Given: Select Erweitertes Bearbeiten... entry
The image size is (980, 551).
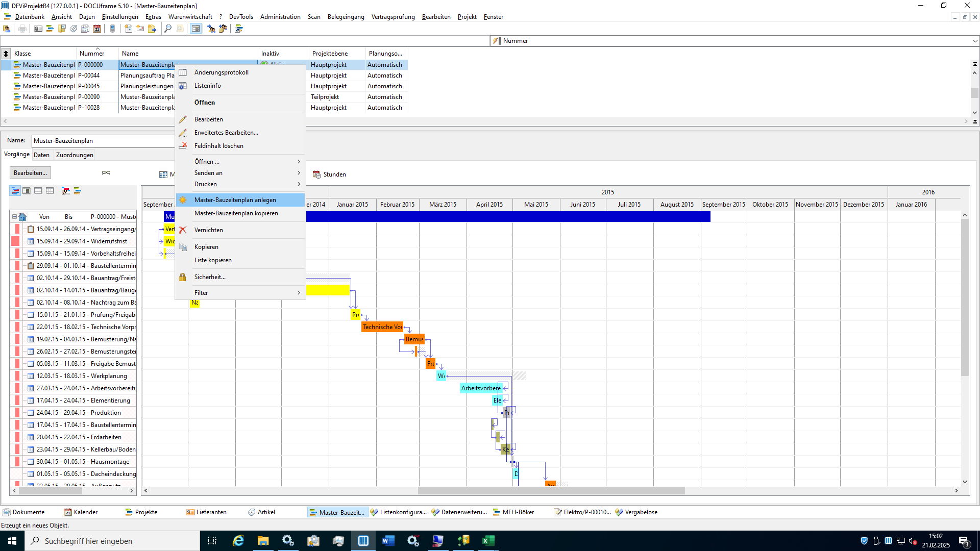Looking at the screenshot, I should tap(240, 133).
